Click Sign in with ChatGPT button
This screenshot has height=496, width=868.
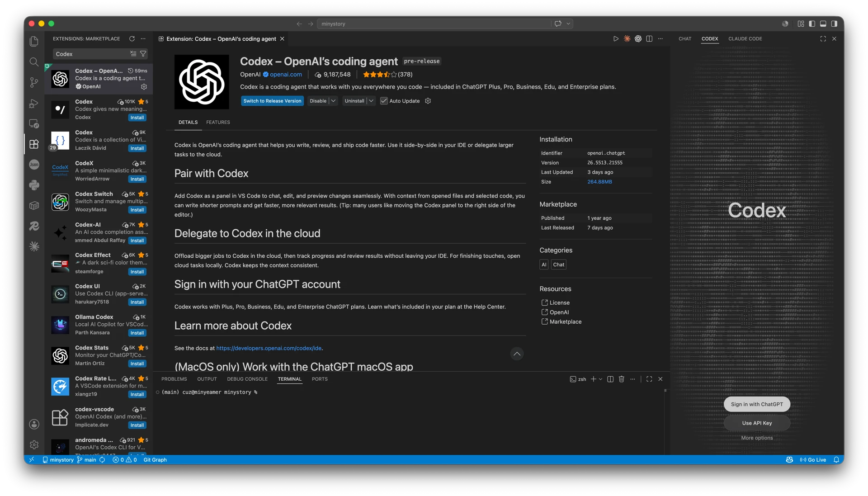click(x=757, y=405)
